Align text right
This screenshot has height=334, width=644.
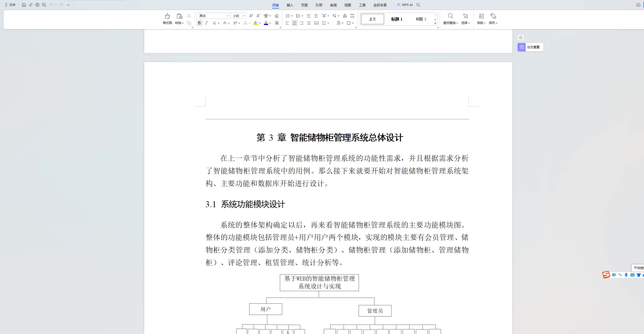pos(302,23)
